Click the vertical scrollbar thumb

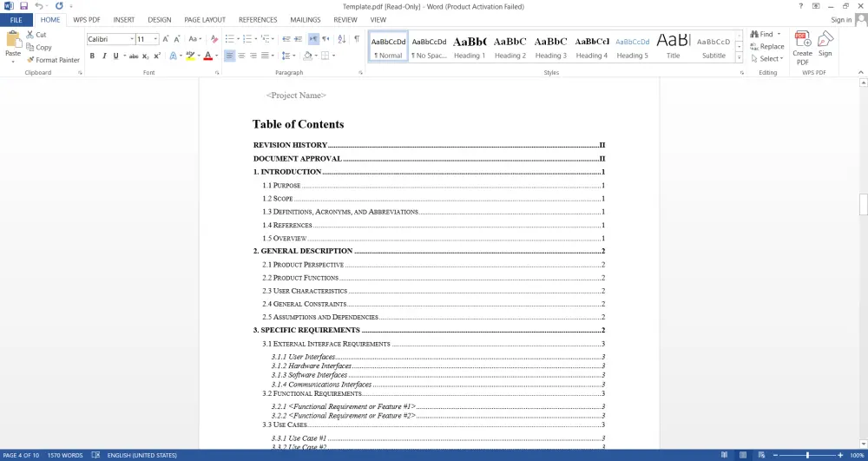coord(863,204)
